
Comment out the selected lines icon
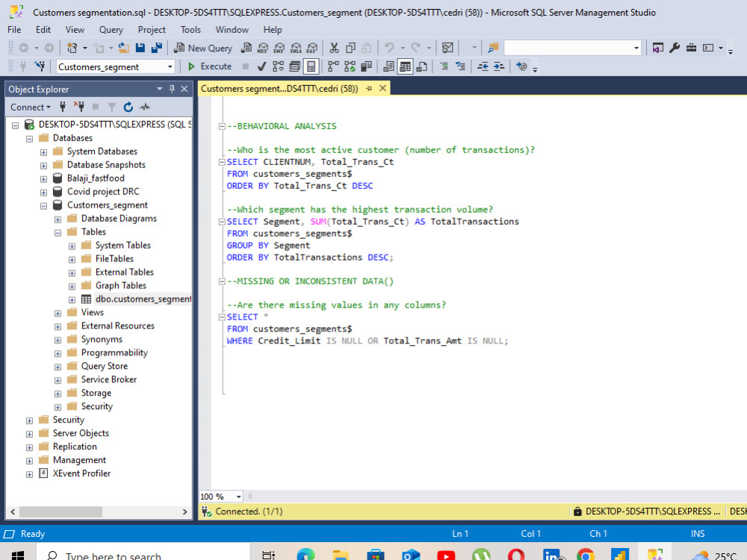[x=444, y=66]
